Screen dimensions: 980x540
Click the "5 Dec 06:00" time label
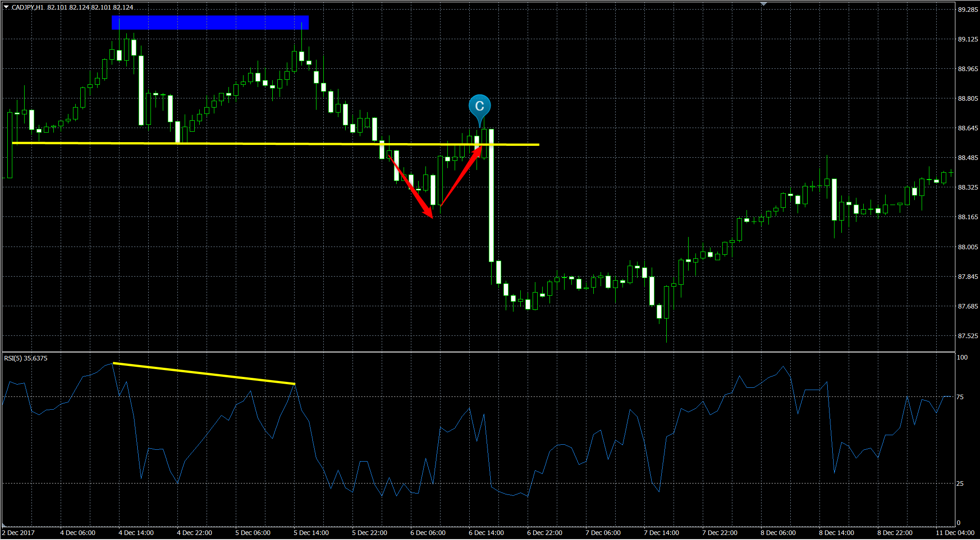[253, 533]
